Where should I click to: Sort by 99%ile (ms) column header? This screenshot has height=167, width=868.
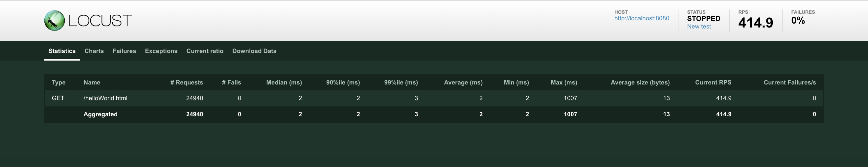pos(401,82)
